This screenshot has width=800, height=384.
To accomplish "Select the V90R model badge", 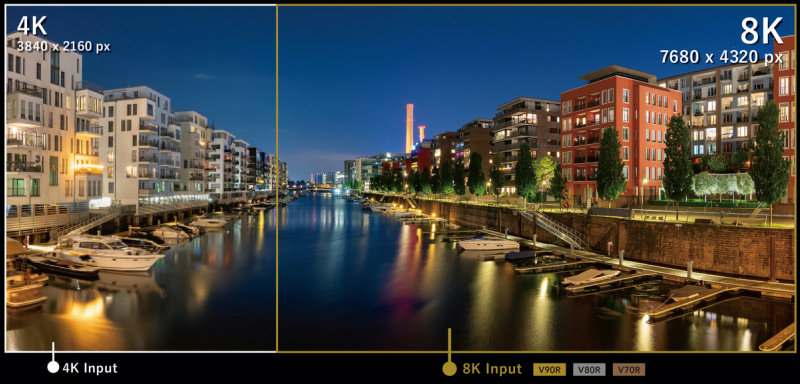I will point(550,369).
